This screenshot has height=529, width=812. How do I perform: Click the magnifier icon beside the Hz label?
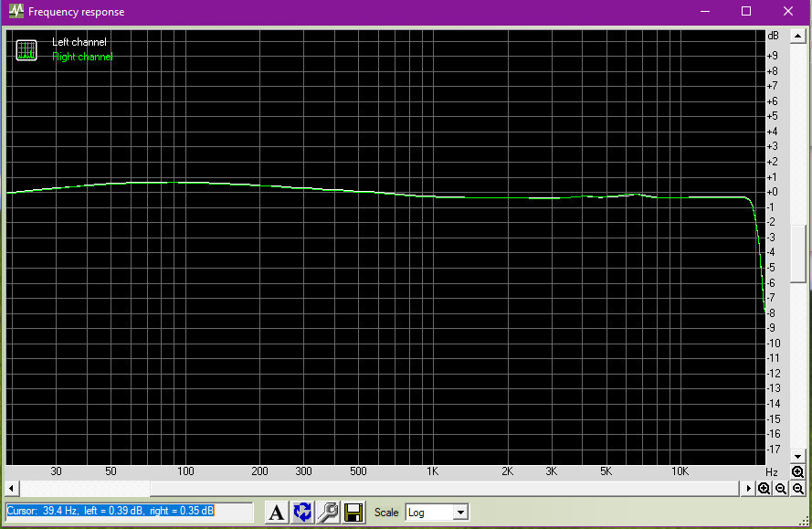click(x=798, y=472)
